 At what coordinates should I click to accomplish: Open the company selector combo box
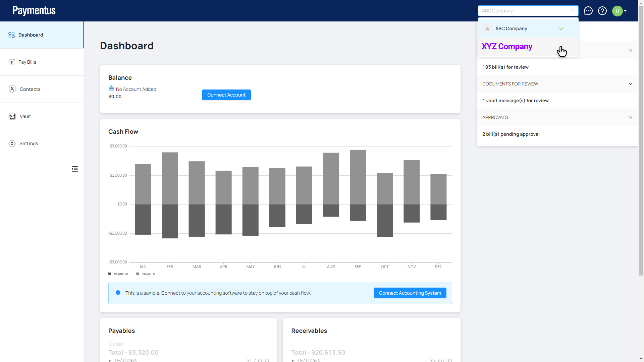pos(528,11)
